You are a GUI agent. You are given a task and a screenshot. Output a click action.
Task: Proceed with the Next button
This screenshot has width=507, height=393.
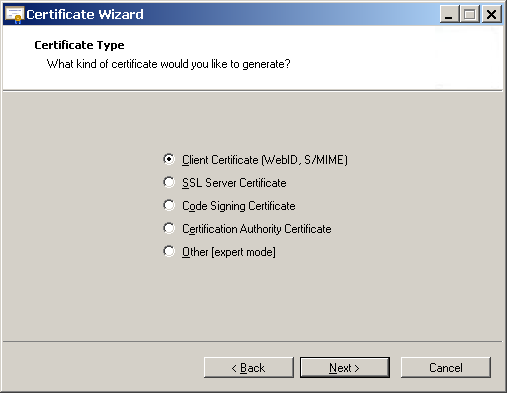click(x=345, y=368)
